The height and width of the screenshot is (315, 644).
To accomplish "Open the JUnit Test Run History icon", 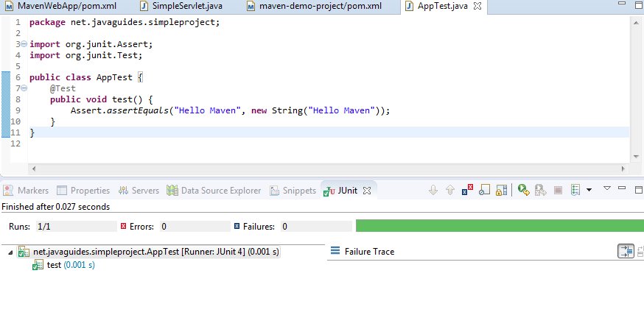I will pyautogui.click(x=575, y=190).
